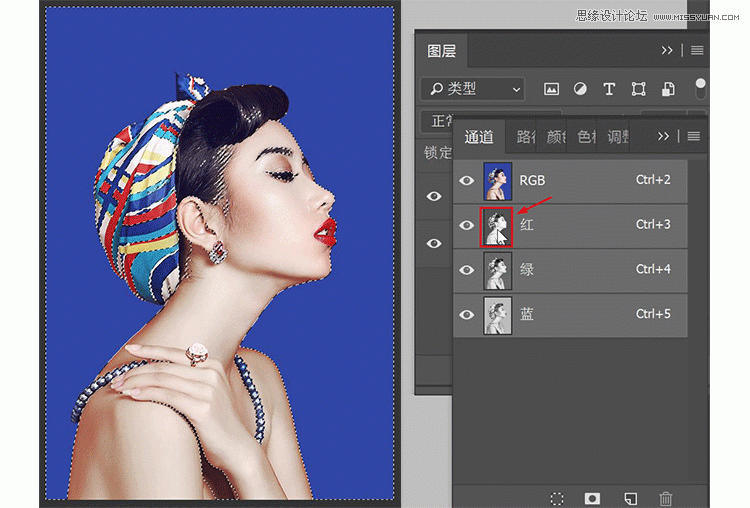
Task: Hide the 绿 channel eye icon
Action: pos(466,270)
